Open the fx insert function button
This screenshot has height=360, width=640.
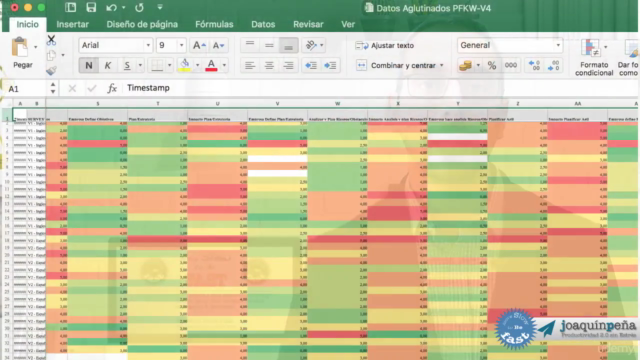(x=112, y=88)
